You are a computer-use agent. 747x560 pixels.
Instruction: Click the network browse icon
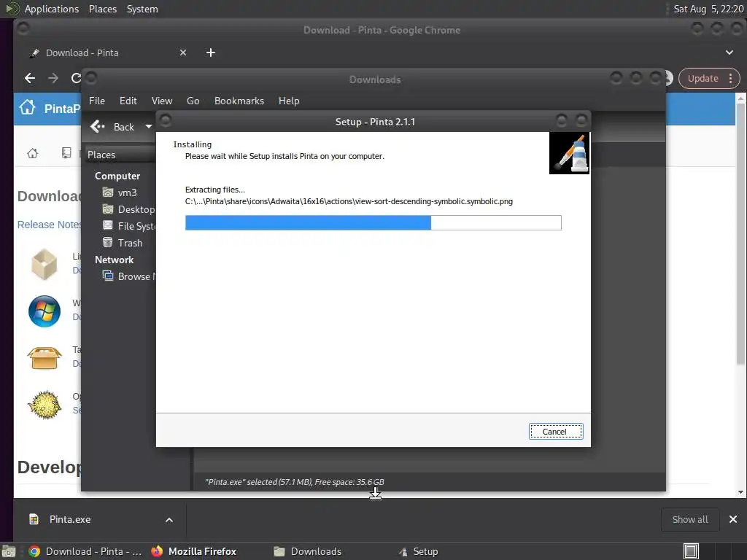tap(108, 276)
